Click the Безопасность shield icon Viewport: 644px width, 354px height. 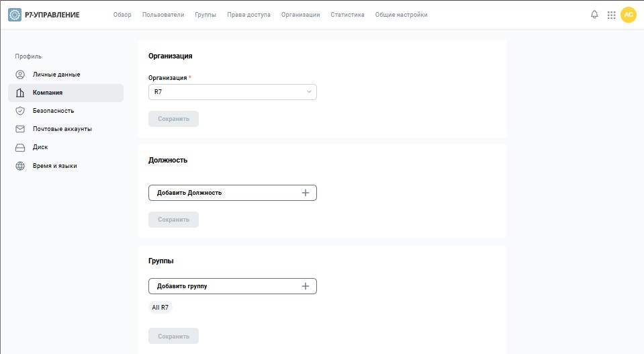coord(20,111)
